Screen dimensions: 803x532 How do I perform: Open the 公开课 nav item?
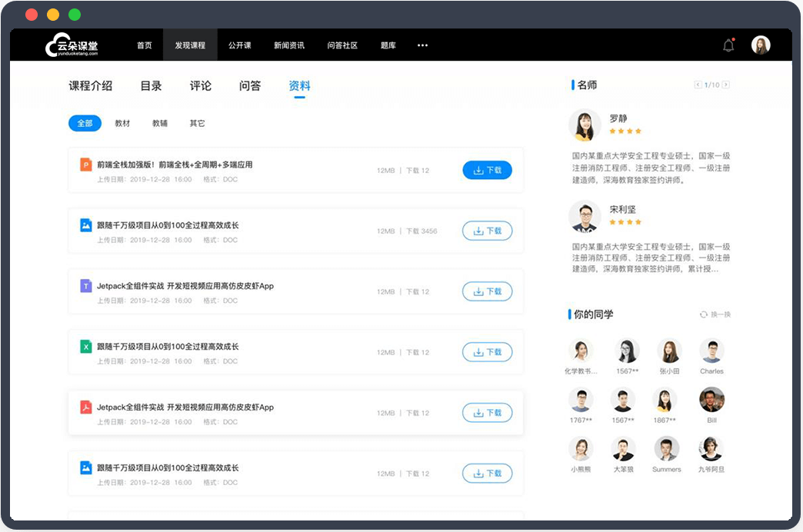240,45
